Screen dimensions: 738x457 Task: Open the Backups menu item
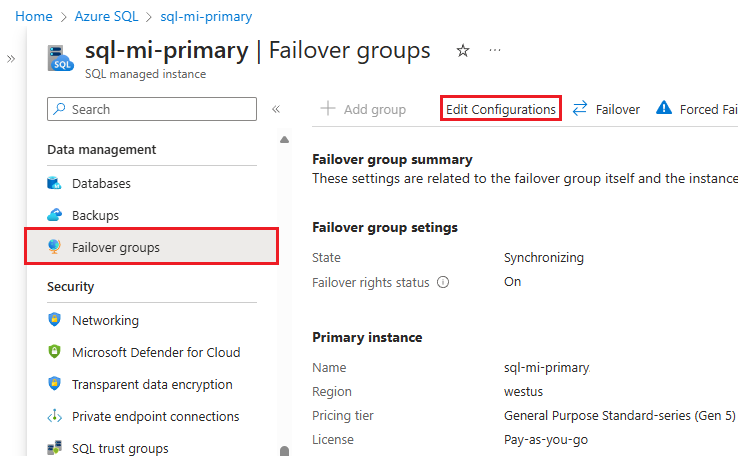(x=95, y=215)
